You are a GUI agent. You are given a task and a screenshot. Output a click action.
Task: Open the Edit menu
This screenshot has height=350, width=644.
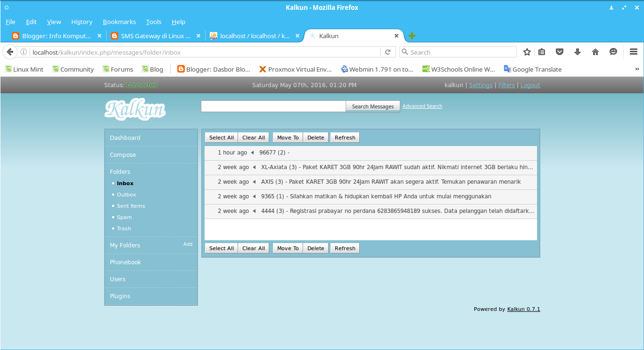point(32,22)
